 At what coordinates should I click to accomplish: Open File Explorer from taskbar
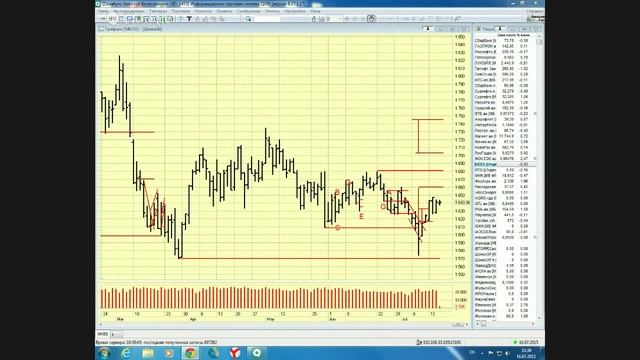[148, 353]
